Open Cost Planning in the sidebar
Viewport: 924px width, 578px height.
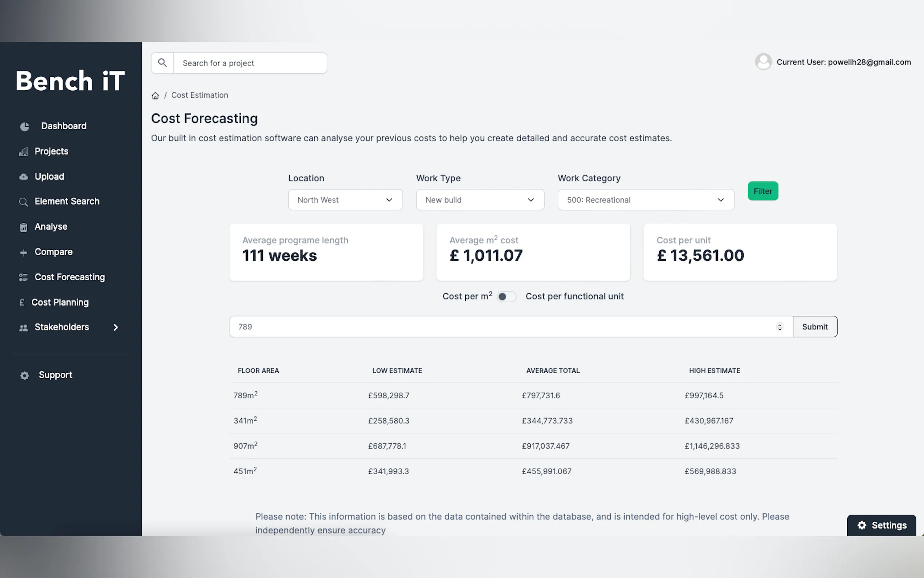pos(60,302)
